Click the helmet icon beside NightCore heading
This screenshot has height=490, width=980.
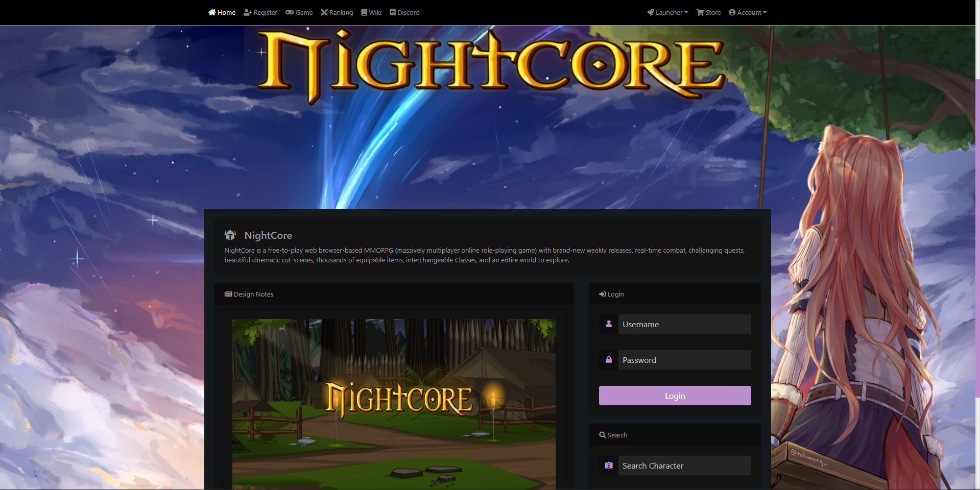(x=230, y=235)
